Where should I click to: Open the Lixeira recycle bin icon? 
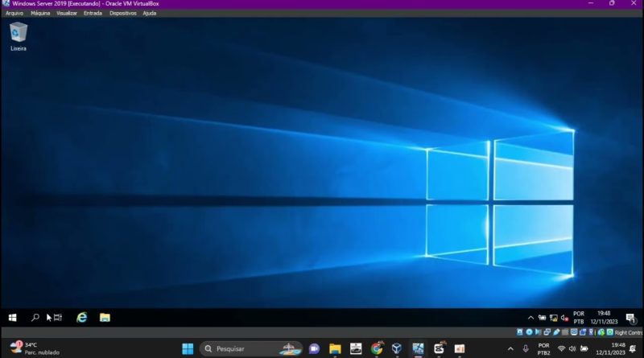pos(18,36)
